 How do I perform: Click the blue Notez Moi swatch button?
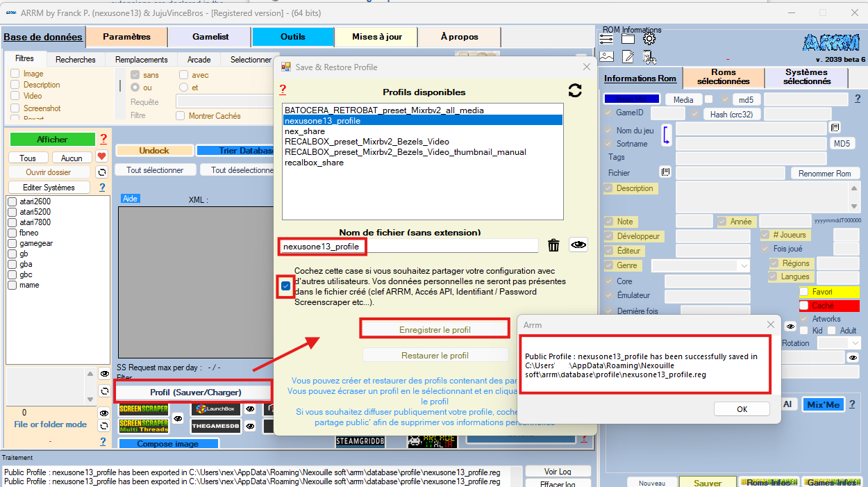(631, 99)
